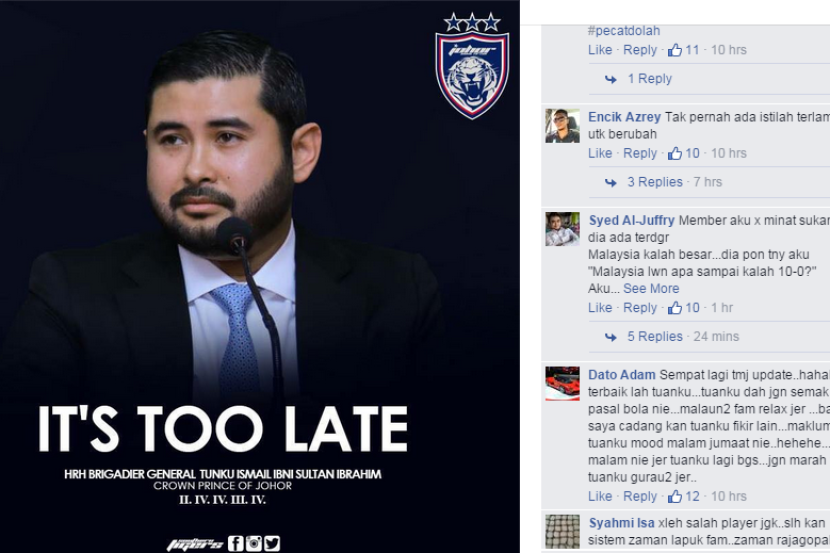Click Dato Adam's red car avatar
The height and width of the screenshot is (553, 830).
pyautogui.click(x=563, y=384)
